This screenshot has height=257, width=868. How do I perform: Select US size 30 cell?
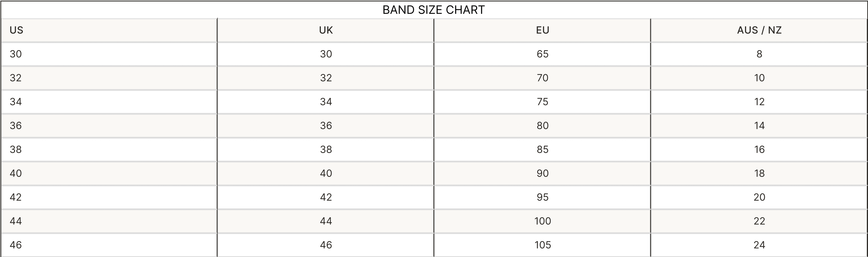coord(16,54)
